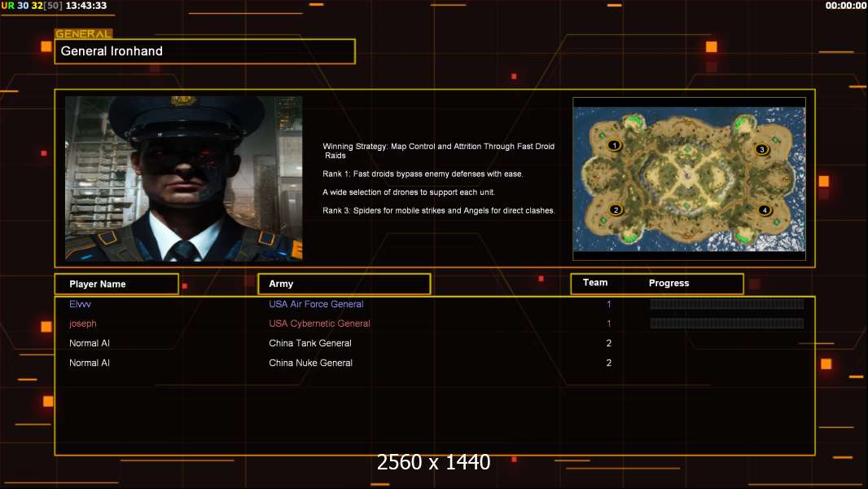Click start position marker 3 on map

pyautogui.click(x=761, y=149)
